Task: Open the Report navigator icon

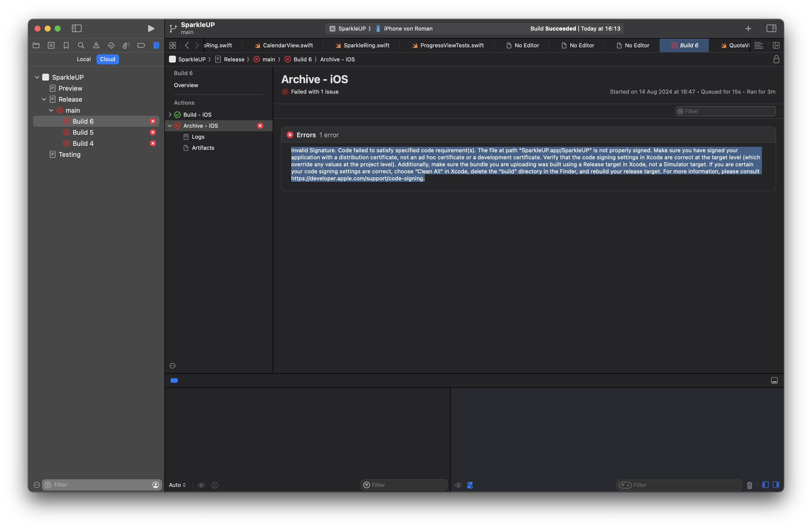Action: 156,45
